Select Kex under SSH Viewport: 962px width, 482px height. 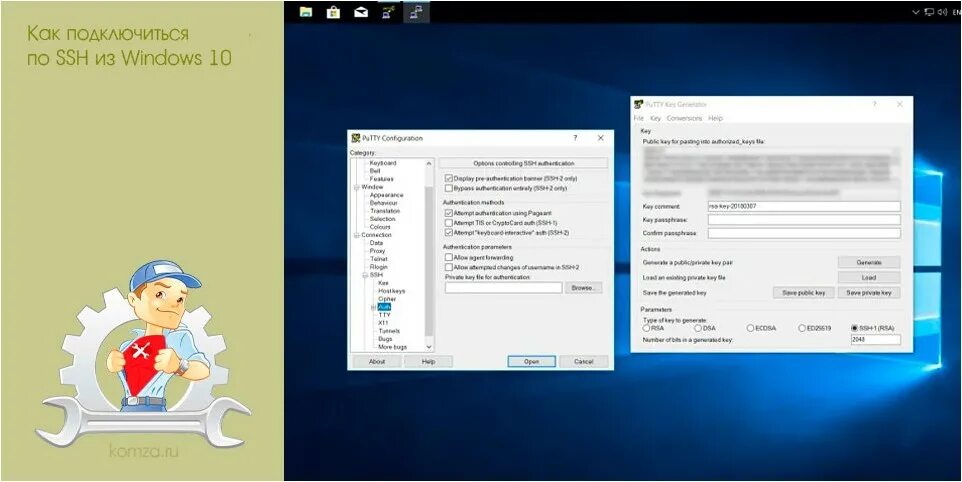(383, 283)
